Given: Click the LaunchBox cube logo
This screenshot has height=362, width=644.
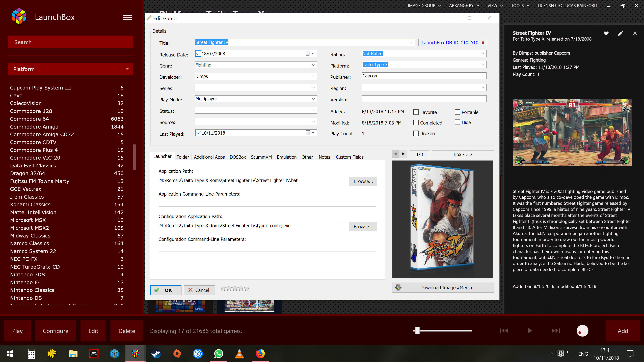Looking at the screenshot, I should click(19, 16).
